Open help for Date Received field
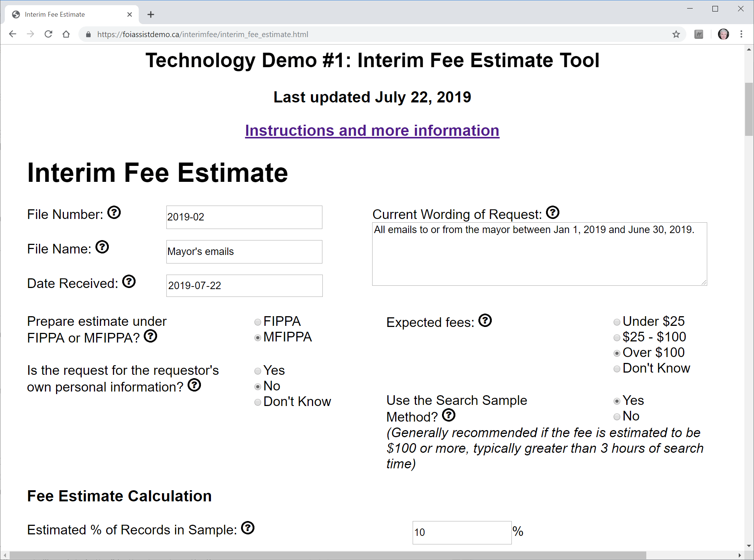 point(129,282)
